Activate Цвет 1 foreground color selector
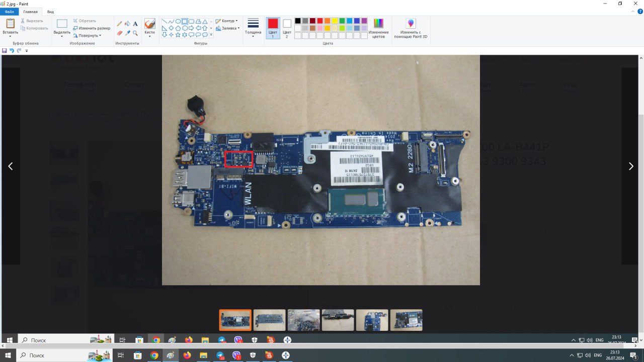Image resolution: width=644 pixels, height=362 pixels. pos(273,28)
